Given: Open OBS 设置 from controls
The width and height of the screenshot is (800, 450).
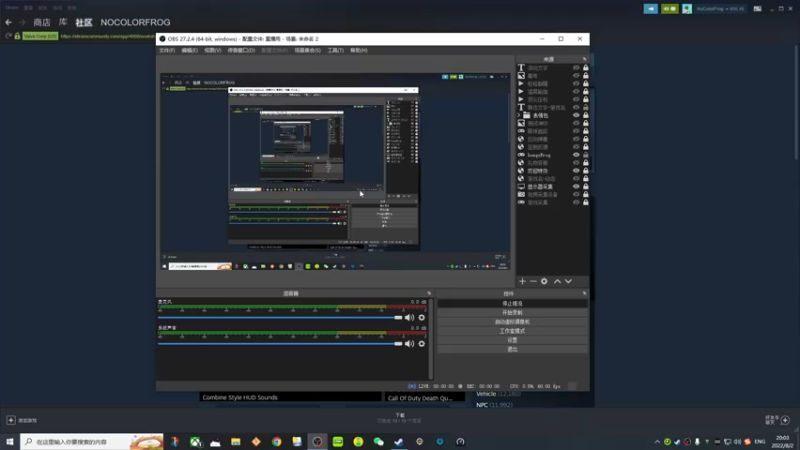Looking at the screenshot, I should pyautogui.click(x=512, y=340).
